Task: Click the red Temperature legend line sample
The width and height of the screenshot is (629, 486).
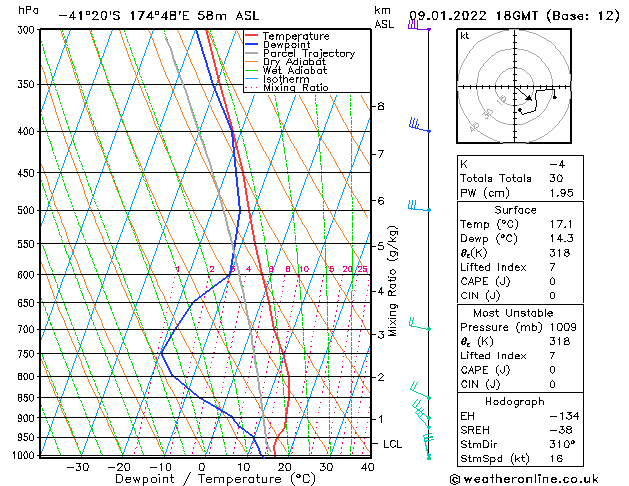Action: coord(252,36)
